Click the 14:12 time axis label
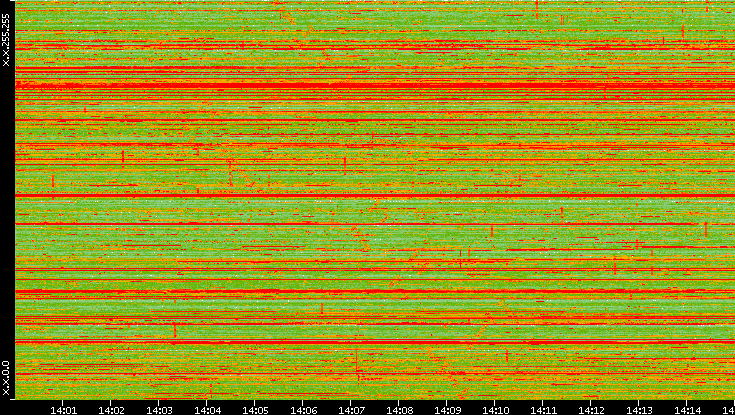This screenshot has height=415, width=735. pos(591,410)
